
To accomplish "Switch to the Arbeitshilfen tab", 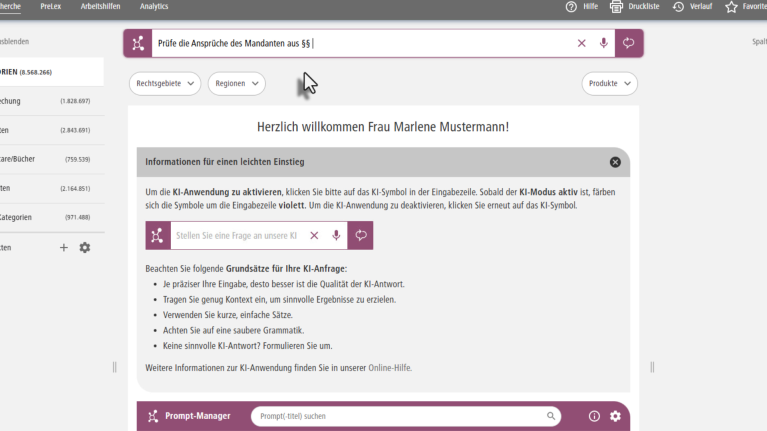I will (x=101, y=6).
